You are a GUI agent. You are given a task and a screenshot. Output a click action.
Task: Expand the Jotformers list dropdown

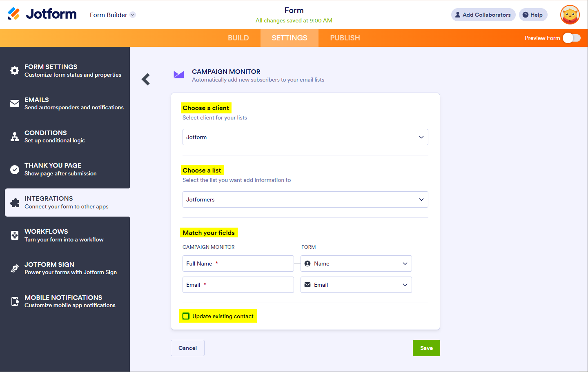[x=305, y=199]
